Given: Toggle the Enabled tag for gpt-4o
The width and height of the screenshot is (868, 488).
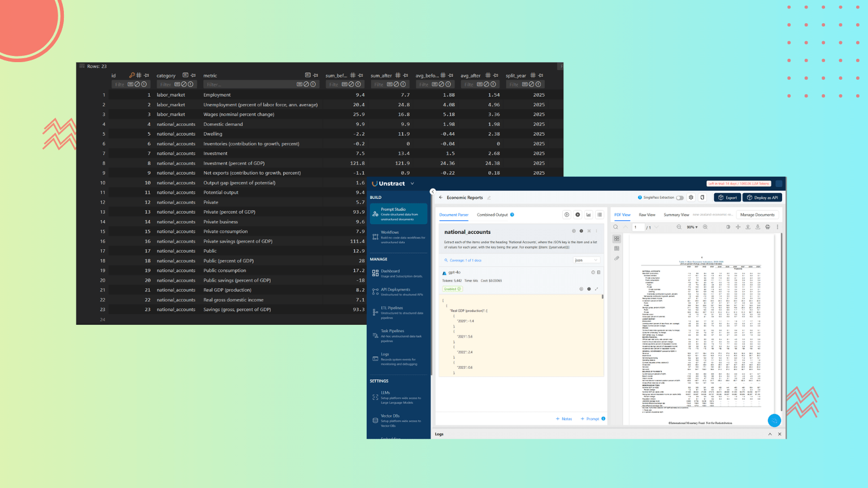Looking at the screenshot, I should pos(453,289).
